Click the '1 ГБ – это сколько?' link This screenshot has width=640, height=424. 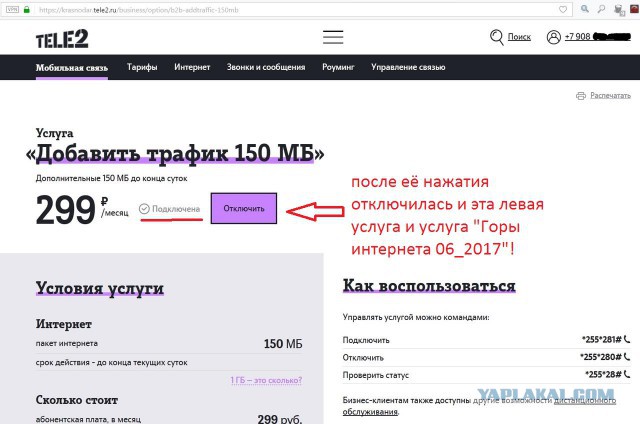(266, 380)
